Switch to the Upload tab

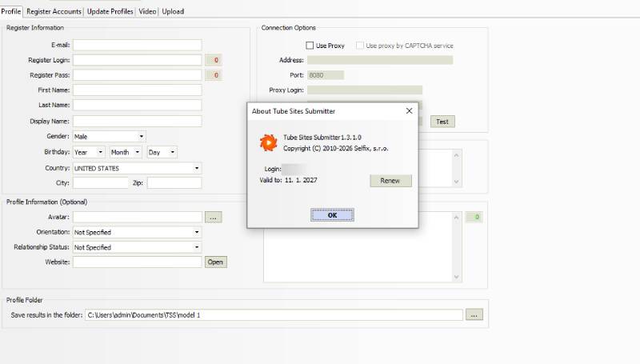[173, 11]
